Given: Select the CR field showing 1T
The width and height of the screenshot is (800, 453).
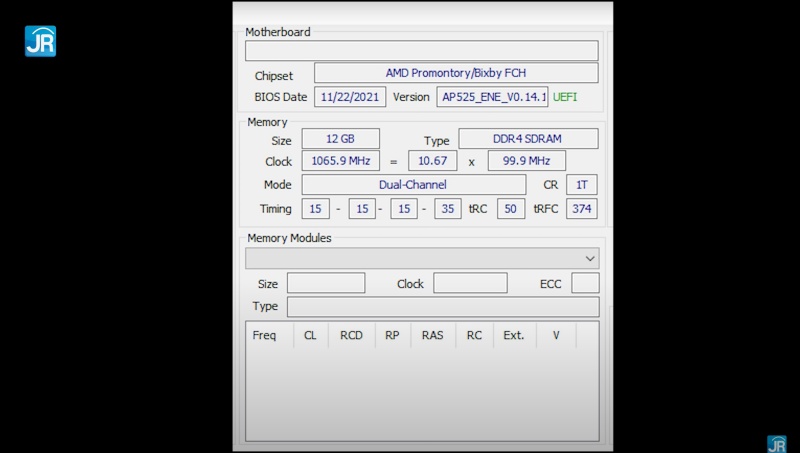Looking at the screenshot, I should [x=582, y=185].
